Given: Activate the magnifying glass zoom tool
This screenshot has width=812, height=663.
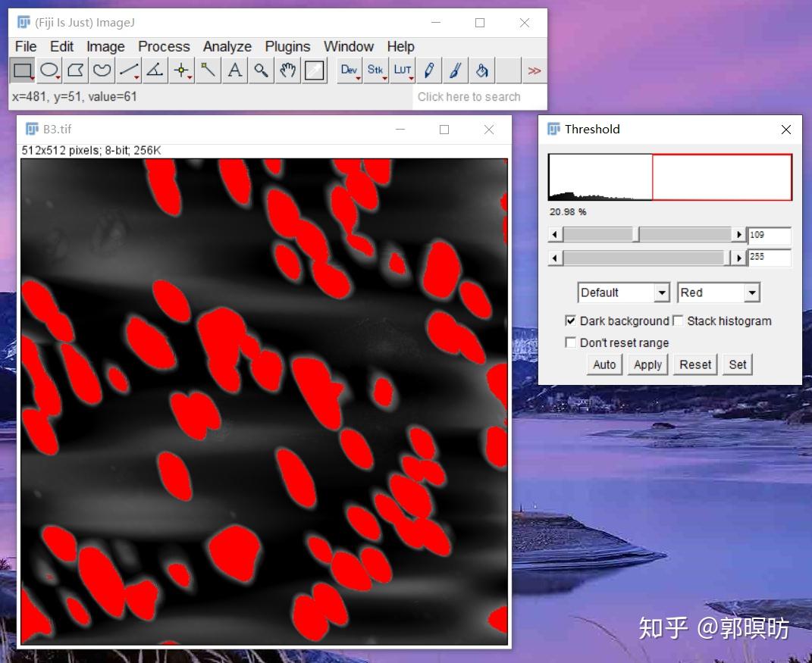Looking at the screenshot, I should 261,70.
